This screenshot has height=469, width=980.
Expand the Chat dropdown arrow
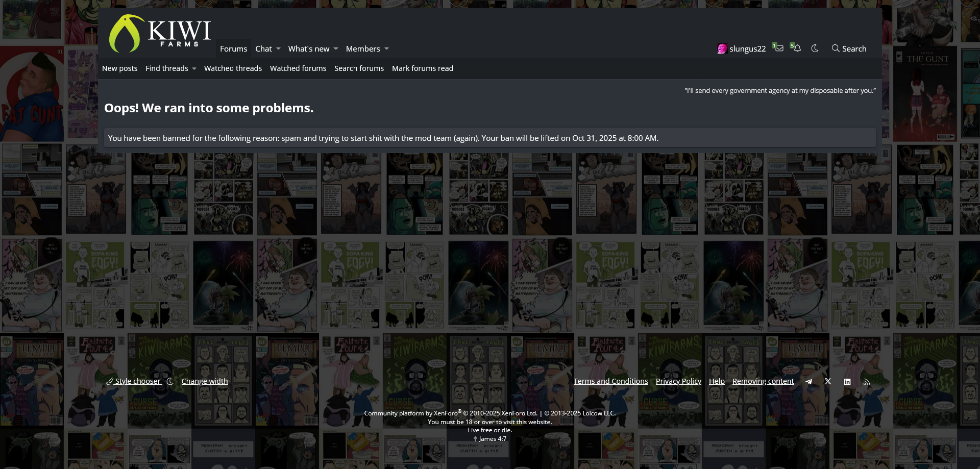point(278,49)
